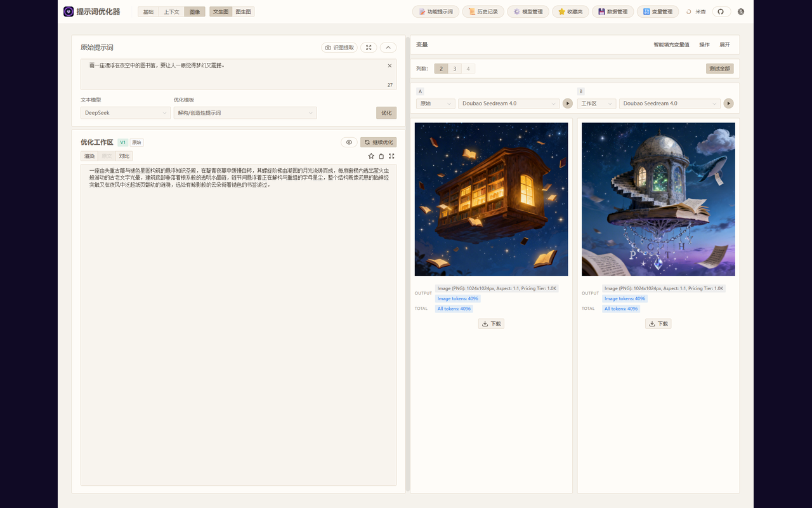Select 渲染 view in workspace
The height and width of the screenshot is (508, 812).
click(89, 156)
